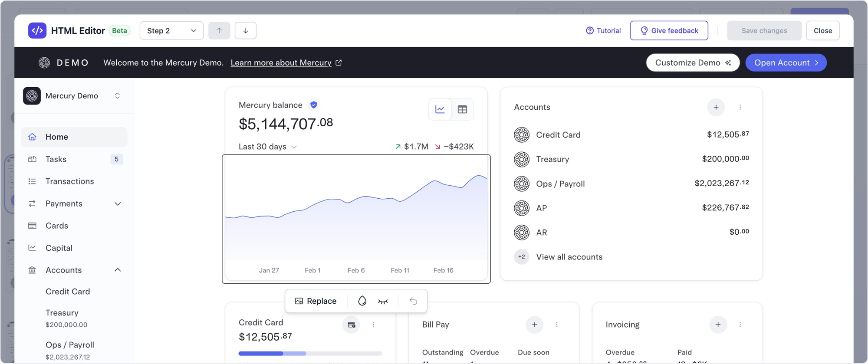Screen dimensions: 868x364
Task: Click Give feedback button
Action: [x=669, y=30]
